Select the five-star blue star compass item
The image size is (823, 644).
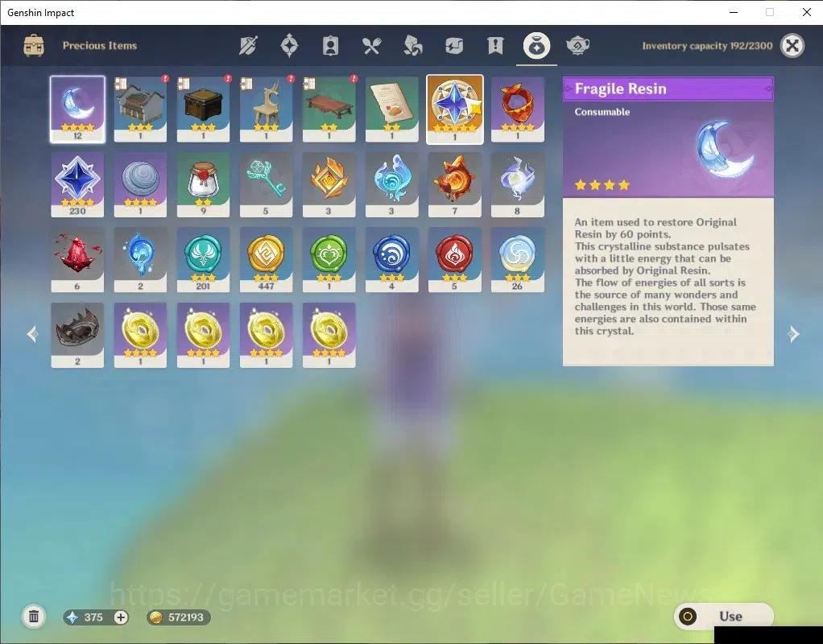(454, 109)
